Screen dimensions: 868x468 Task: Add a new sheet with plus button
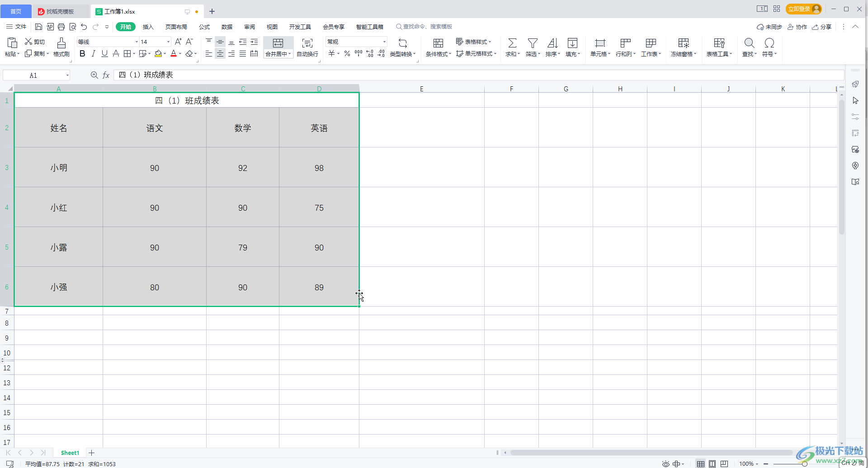[92, 453]
